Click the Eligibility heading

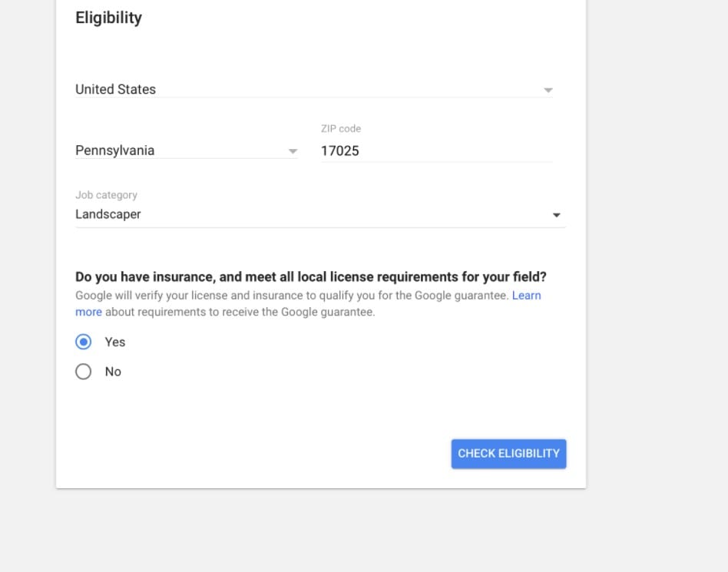pos(108,18)
